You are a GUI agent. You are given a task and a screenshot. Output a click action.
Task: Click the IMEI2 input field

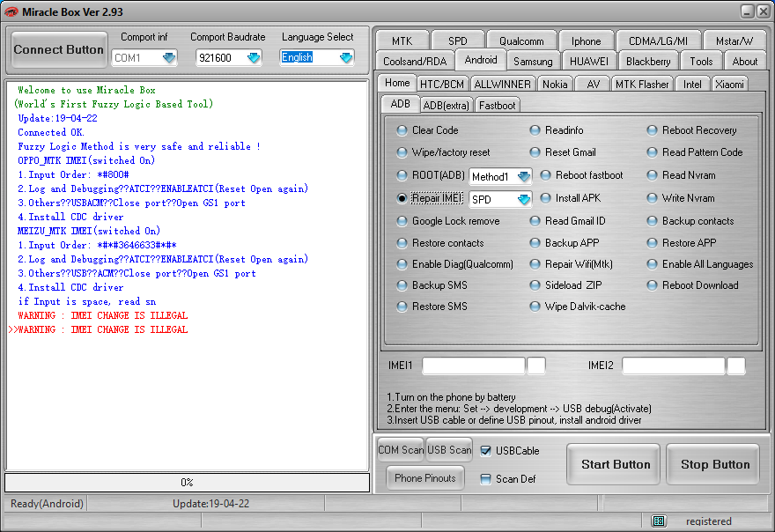coord(674,366)
